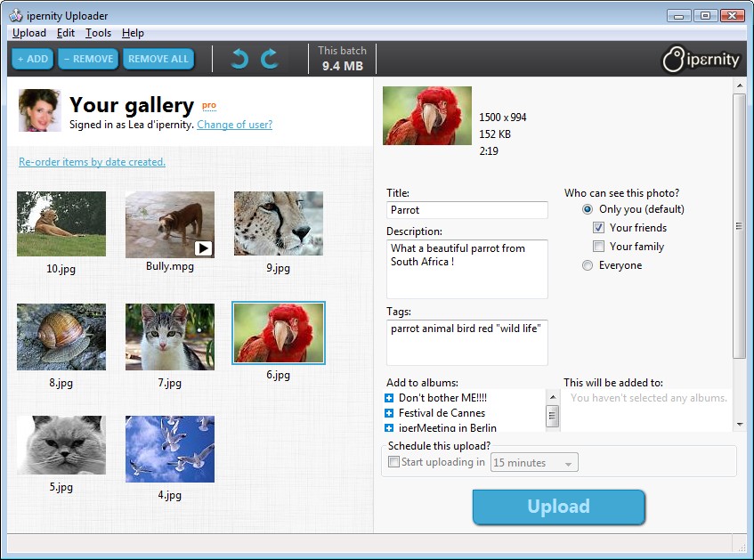Screen dimensions: 754x560
Task: Click the albums list scrollbar thumb
Action: click(553, 416)
